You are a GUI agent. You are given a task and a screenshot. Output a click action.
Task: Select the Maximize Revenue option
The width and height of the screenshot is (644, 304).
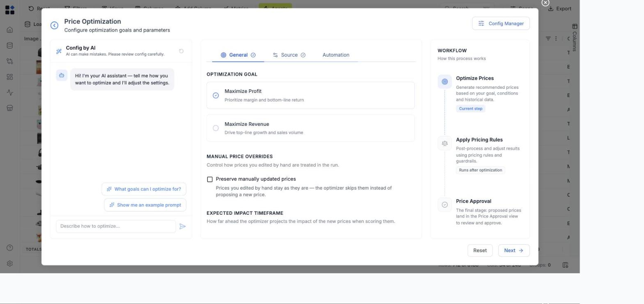(x=310, y=128)
